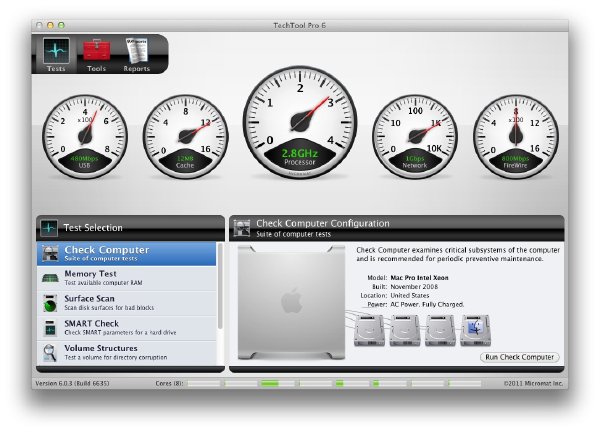Select the first hard drive icon
The image size is (600, 433).
click(369, 330)
